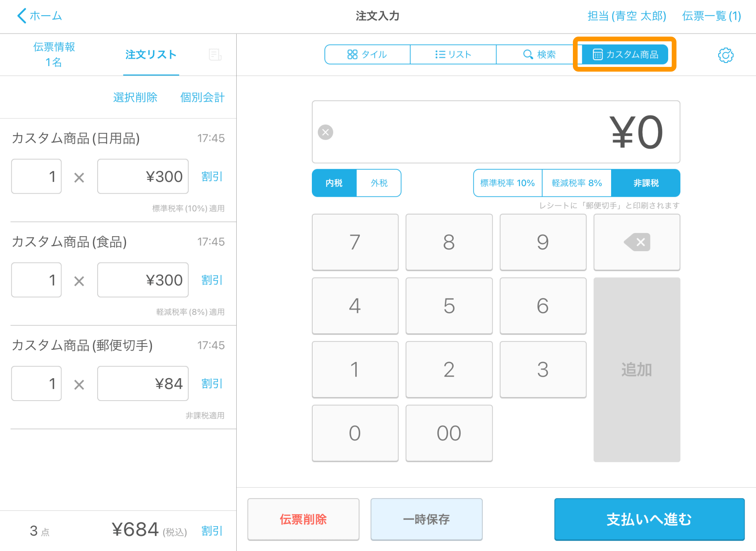Click the ¥84 price field for 郵便切手

click(143, 383)
